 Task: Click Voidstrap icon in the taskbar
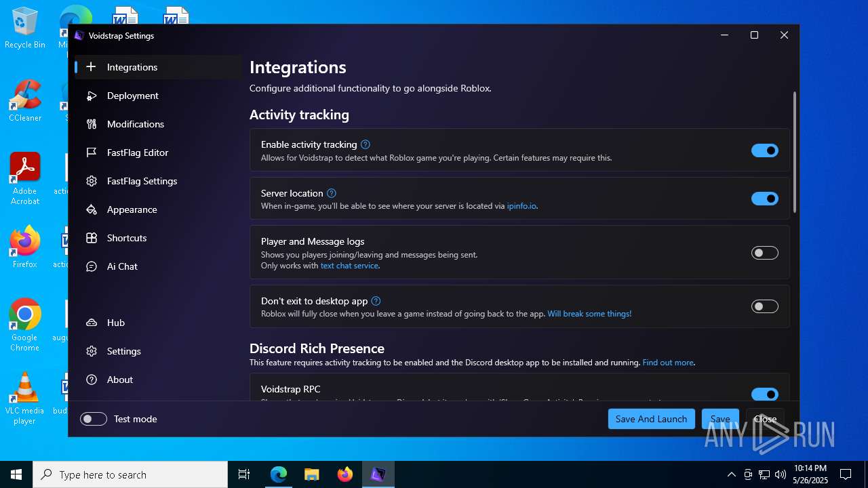click(x=378, y=474)
